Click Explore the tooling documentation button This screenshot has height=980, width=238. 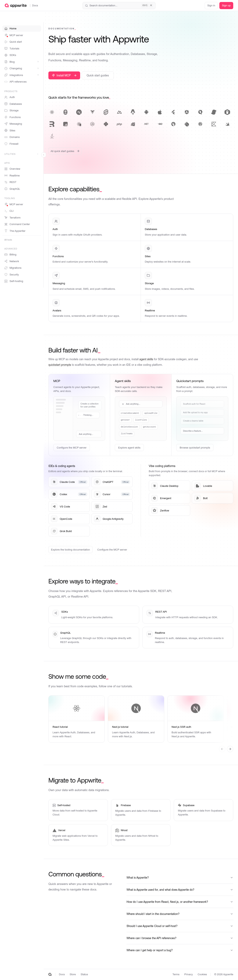pos(70,550)
